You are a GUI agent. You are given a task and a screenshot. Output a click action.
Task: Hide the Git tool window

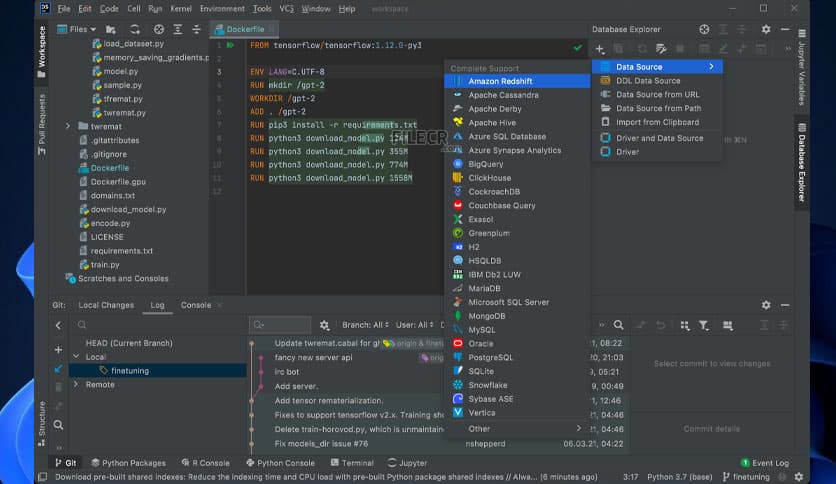pos(785,305)
